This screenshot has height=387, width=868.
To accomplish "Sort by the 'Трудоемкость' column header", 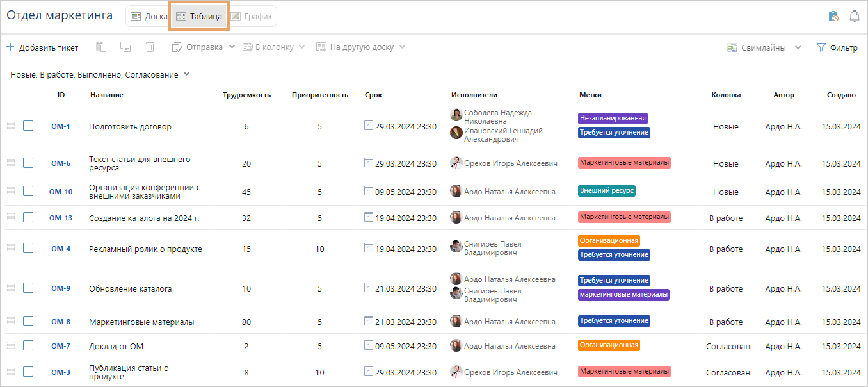I will point(246,95).
